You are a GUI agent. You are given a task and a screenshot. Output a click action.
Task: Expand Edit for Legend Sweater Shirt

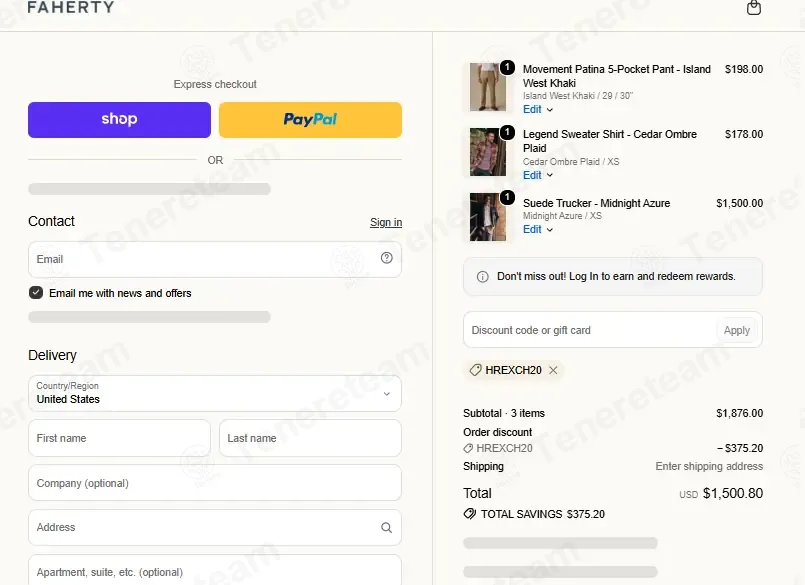coord(538,175)
